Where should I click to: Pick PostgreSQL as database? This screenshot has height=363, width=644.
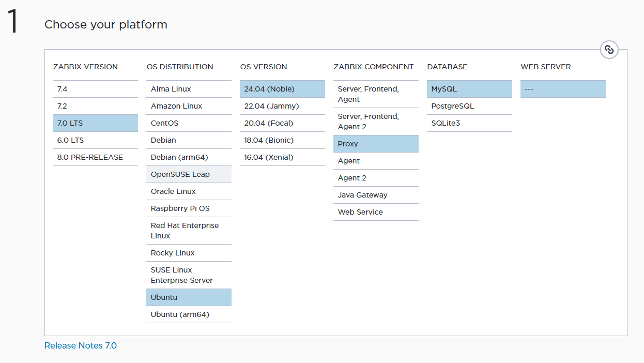469,106
